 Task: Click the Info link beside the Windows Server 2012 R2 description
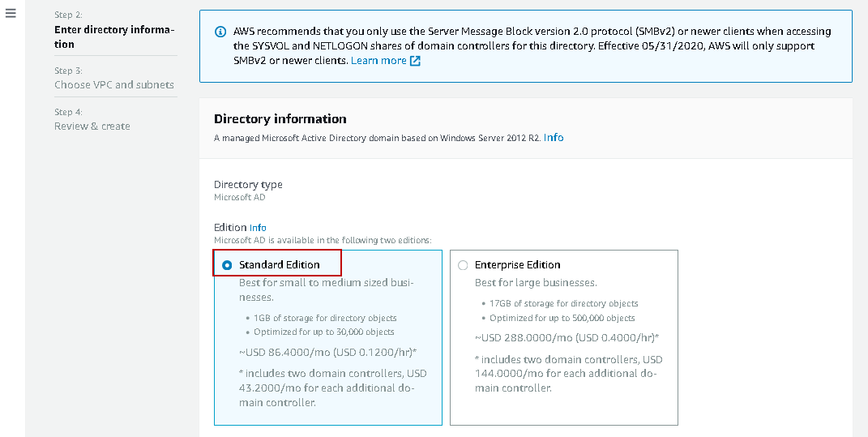(x=554, y=138)
